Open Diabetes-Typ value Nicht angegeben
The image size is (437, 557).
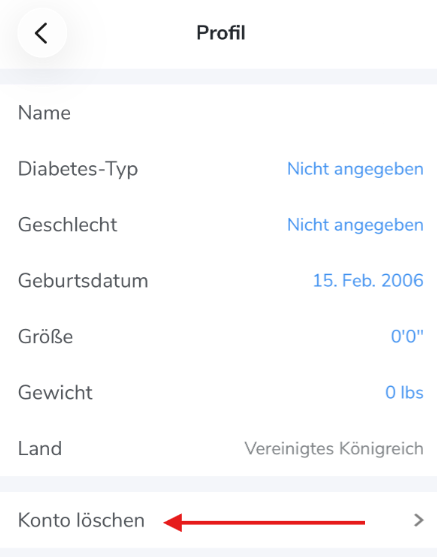pyautogui.click(x=355, y=169)
